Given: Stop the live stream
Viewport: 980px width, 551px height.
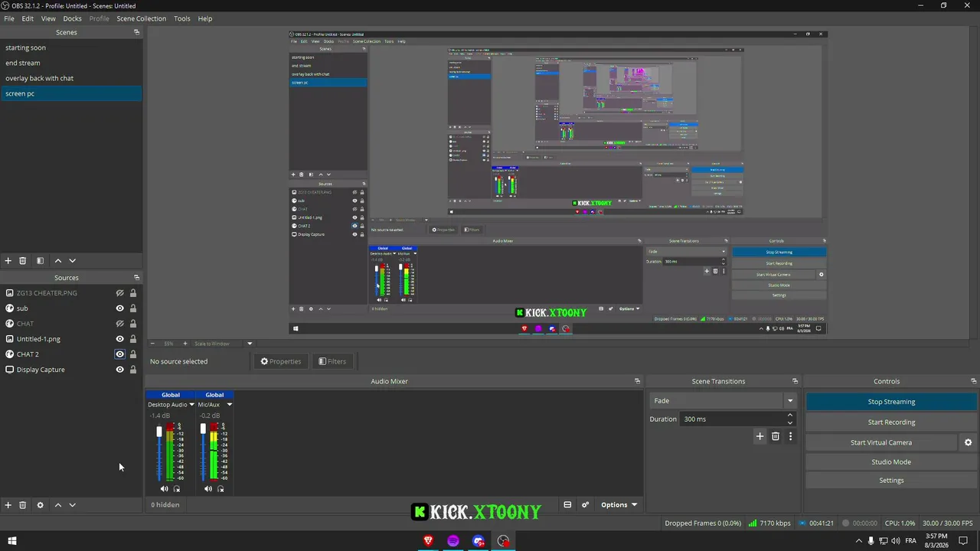Looking at the screenshot, I should click(x=891, y=402).
